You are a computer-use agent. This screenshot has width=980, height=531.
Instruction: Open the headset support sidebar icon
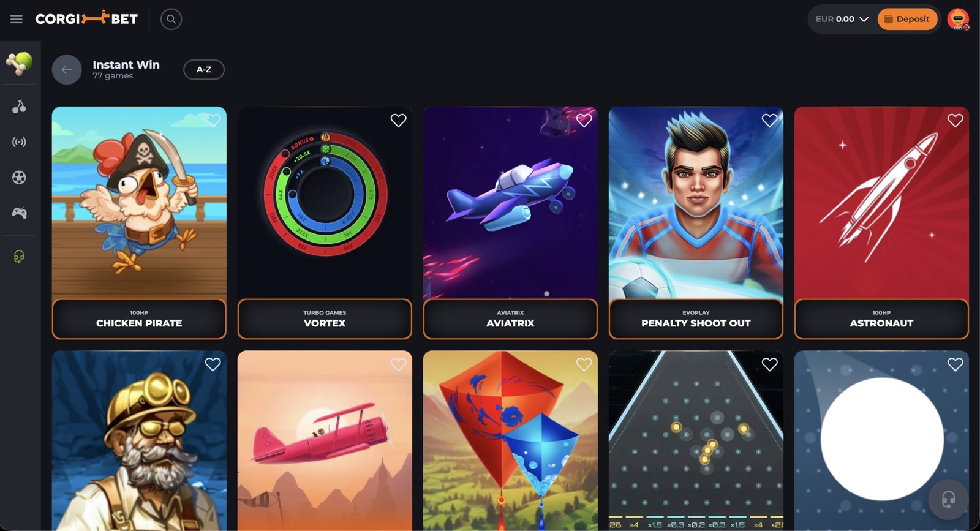19,257
